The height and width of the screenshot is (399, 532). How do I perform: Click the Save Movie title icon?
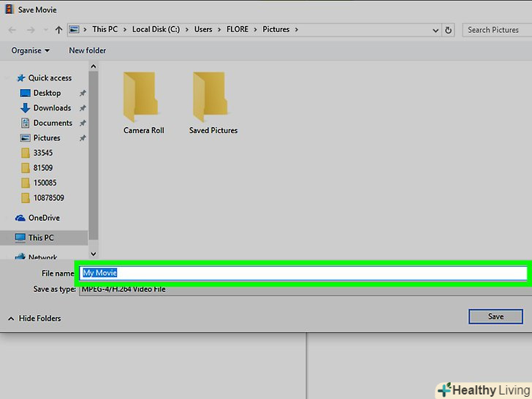(9, 9)
